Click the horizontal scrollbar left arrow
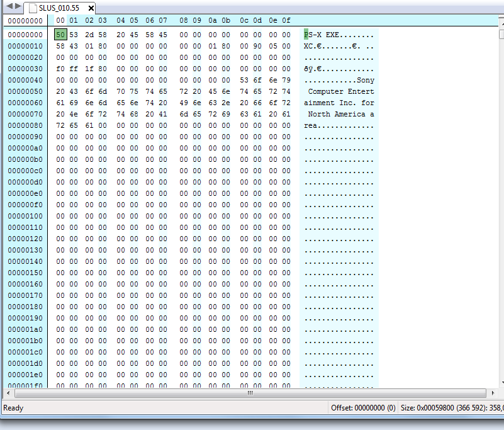 click(x=8, y=393)
